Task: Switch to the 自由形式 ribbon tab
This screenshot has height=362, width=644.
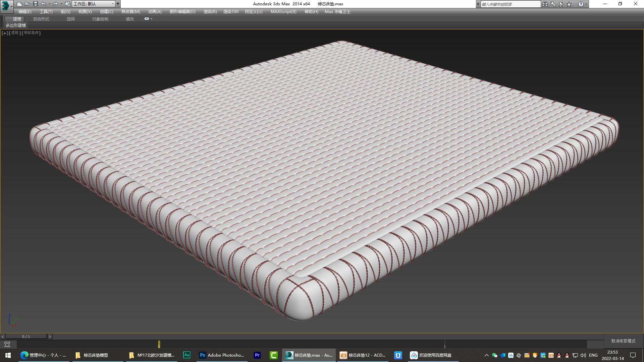Action: click(x=41, y=19)
